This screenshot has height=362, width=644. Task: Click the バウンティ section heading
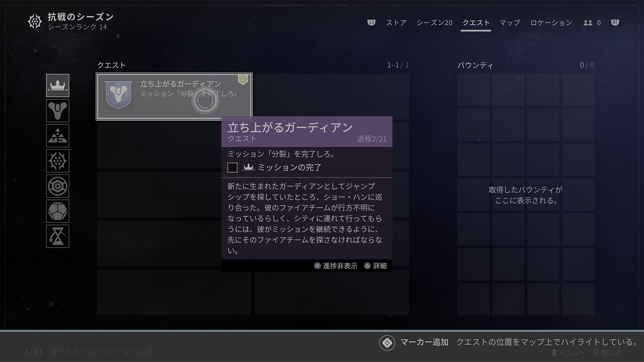tap(475, 65)
